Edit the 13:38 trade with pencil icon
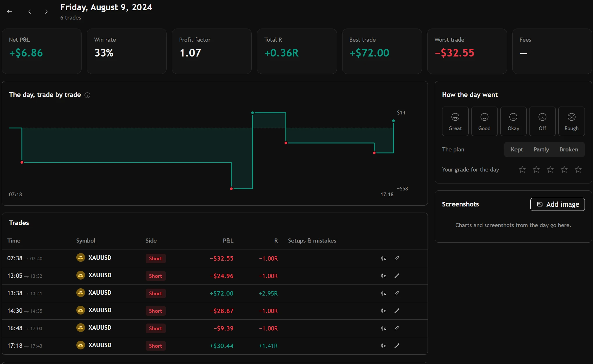This screenshot has height=364, width=593. tap(397, 293)
